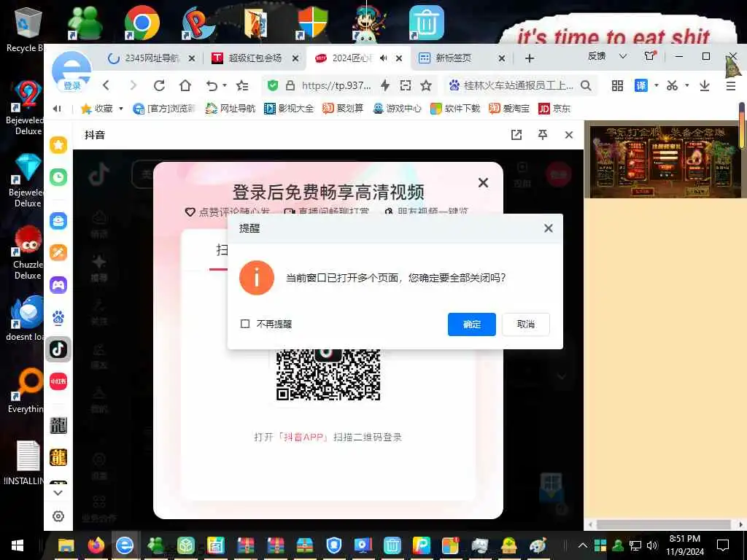The height and width of the screenshot is (560, 747).
Task: Click the search box with 桂林火车站 text
Action: point(519,86)
